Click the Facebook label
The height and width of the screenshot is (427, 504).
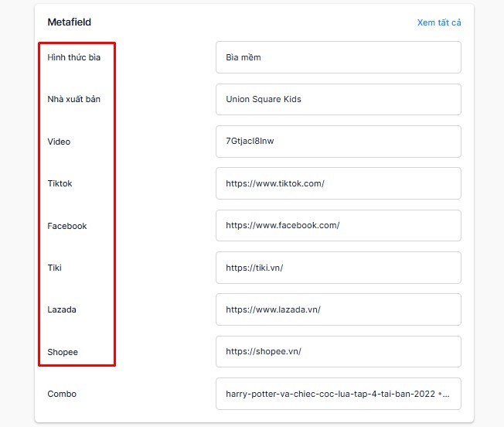[x=67, y=226]
